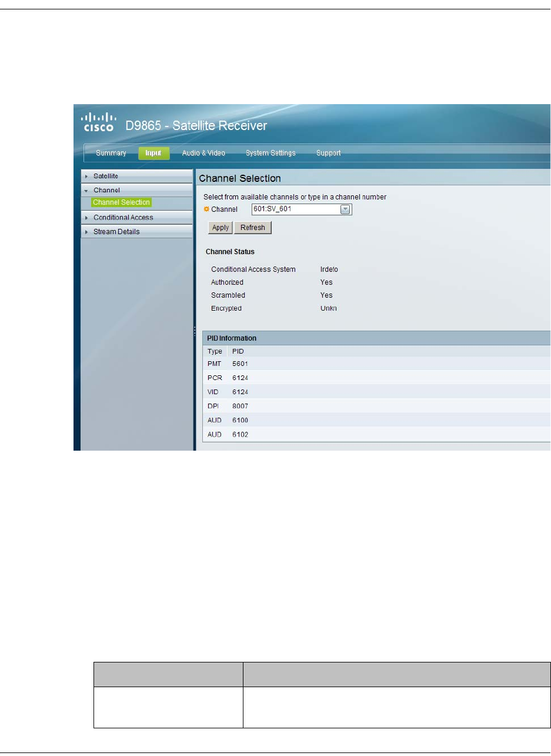Click the Channel Selection page heading
The image size is (551, 756).
tap(240, 178)
